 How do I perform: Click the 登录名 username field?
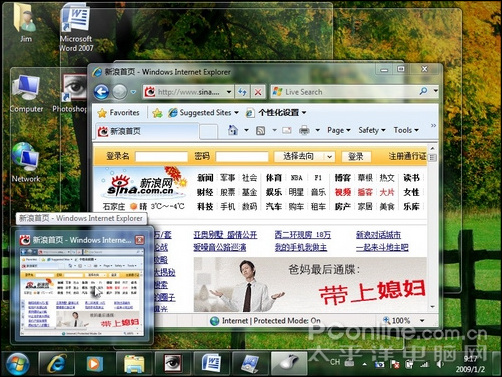coord(161,157)
